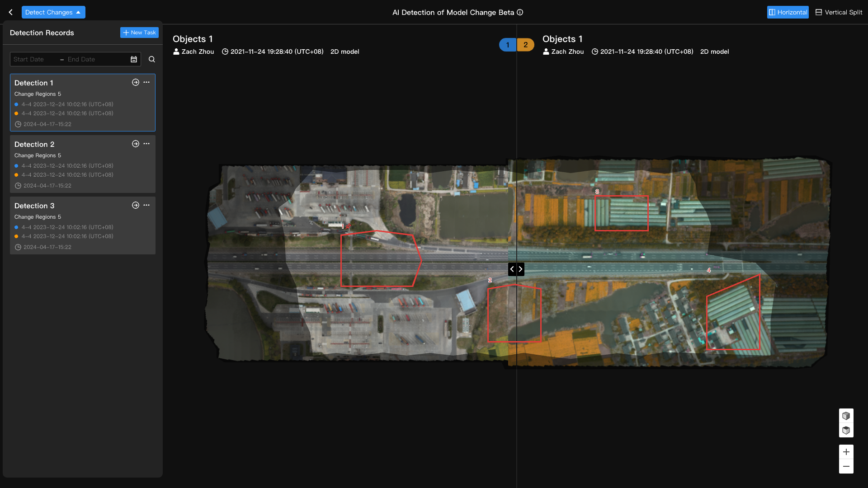Select the blue model 1 badge
Image resolution: width=868 pixels, height=488 pixels.
(x=508, y=45)
